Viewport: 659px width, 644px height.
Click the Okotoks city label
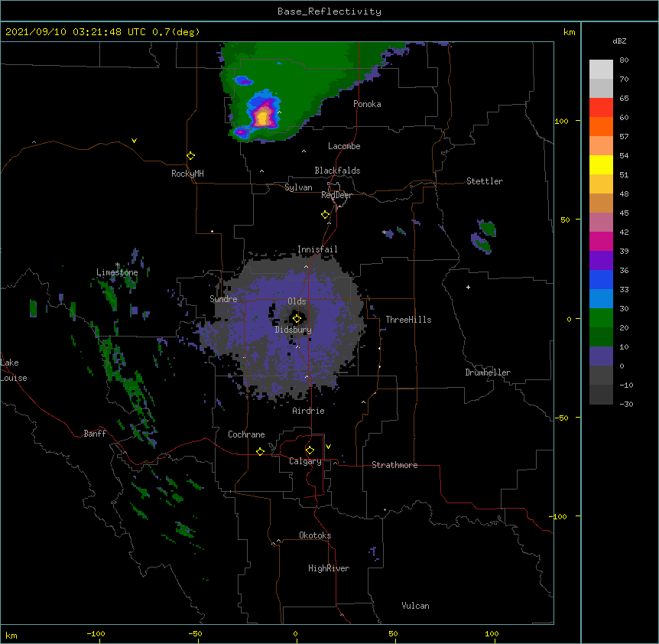(315, 535)
